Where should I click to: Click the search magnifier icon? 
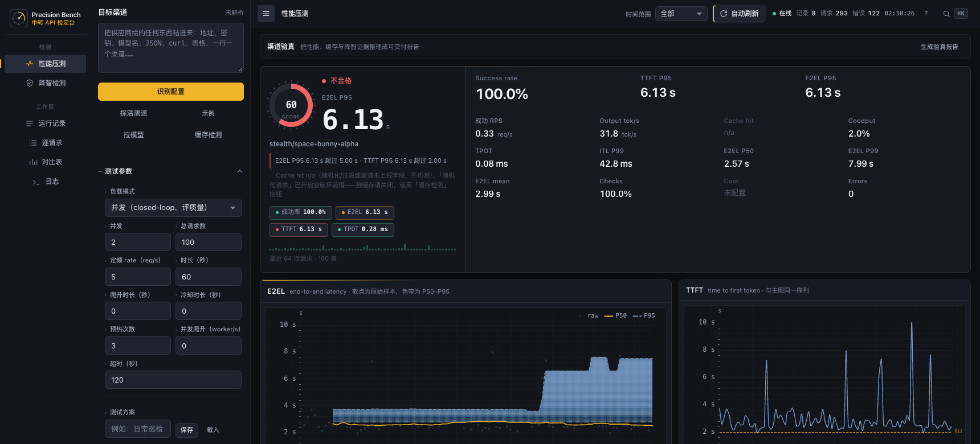pos(946,14)
